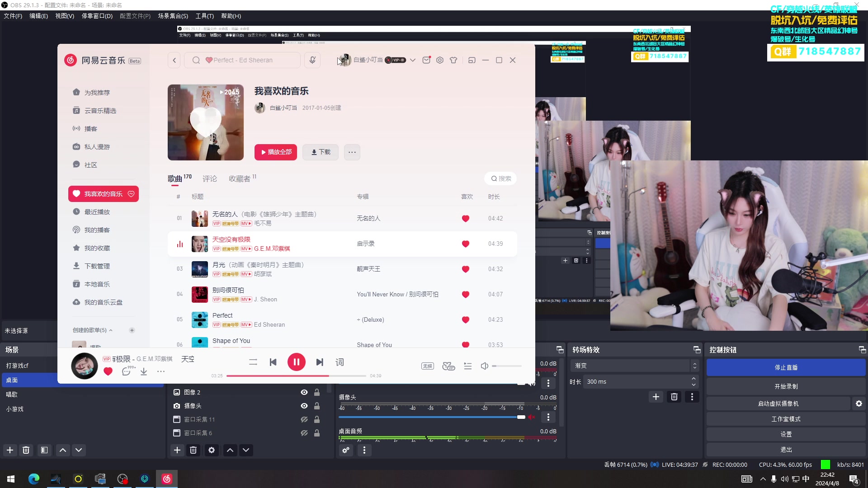Viewport: 868px width, 488px height.
Task: Start recording with 开始录制
Action: coord(786,386)
